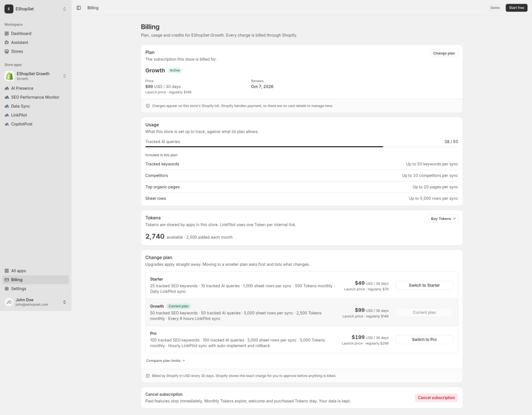Click the Start free button

pos(516,8)
